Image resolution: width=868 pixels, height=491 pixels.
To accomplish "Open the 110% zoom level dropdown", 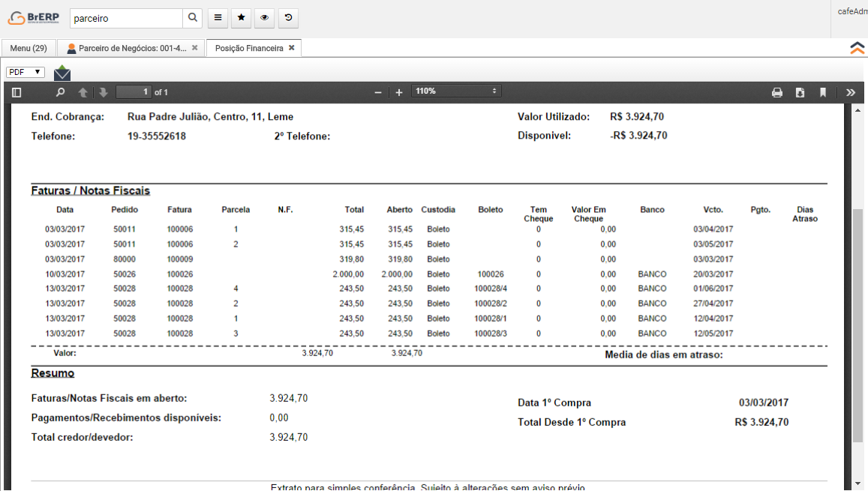I will tap(456, 91).
